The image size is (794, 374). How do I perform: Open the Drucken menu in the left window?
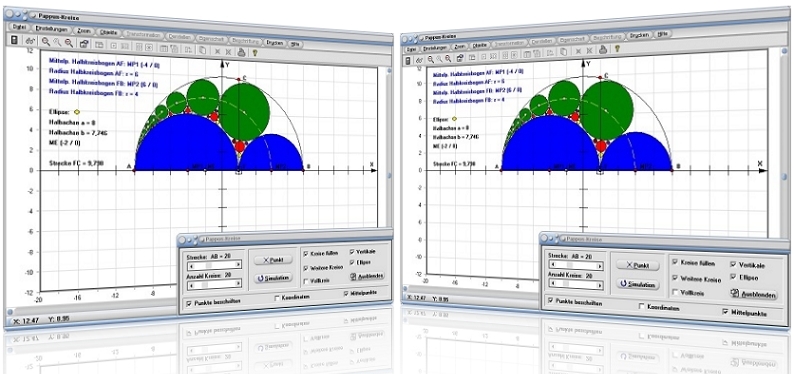[274, 43]
